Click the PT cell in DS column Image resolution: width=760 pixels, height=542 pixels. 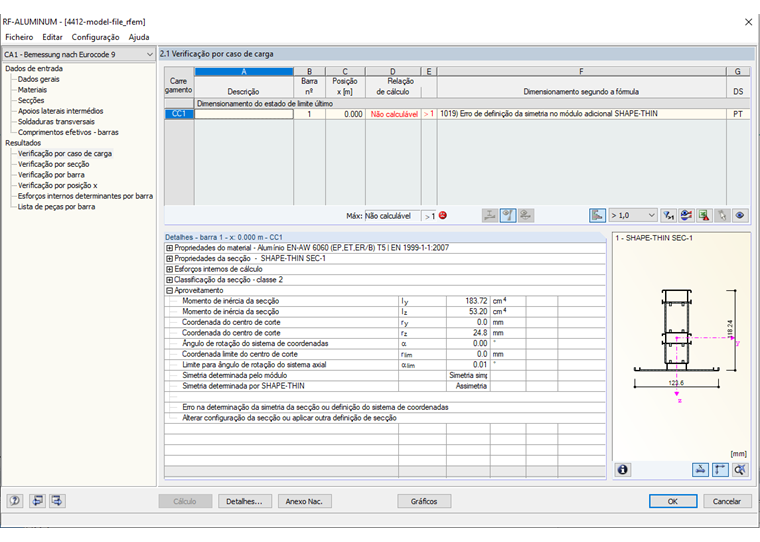(x=737, y=114)
